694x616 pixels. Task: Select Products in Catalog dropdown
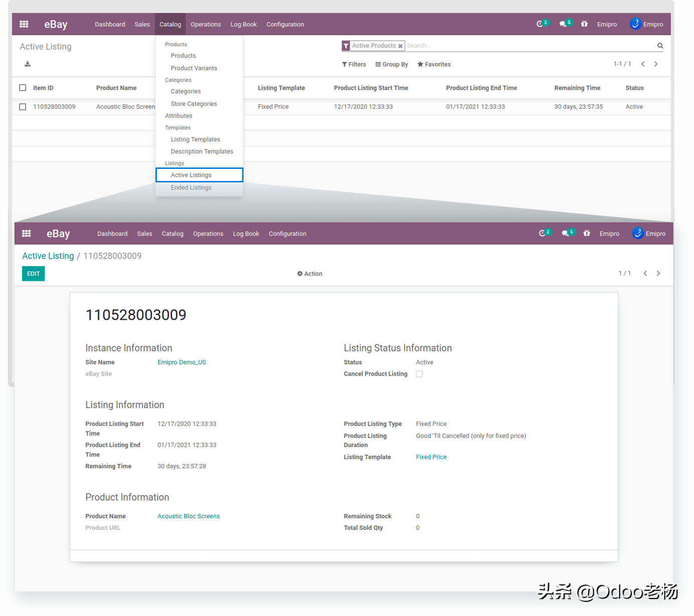[x=183, y=56]
